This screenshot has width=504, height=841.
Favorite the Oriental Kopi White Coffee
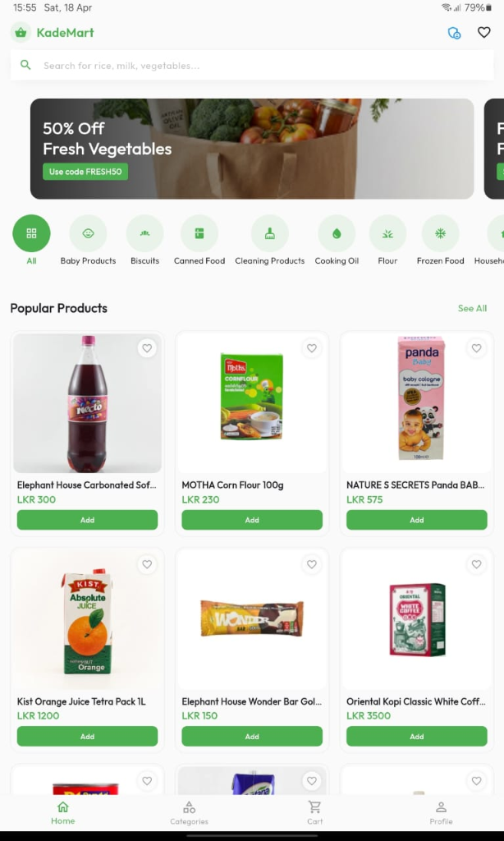coord(476,564)
